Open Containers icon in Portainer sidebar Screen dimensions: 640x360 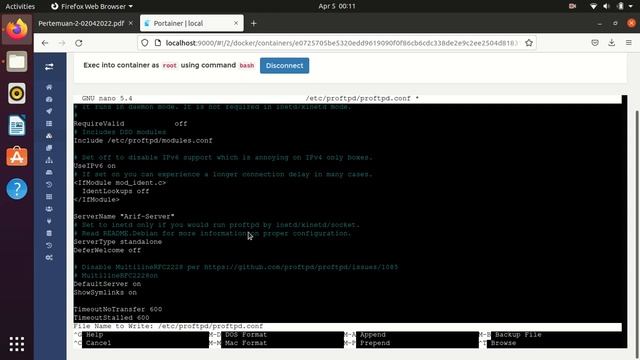click(x=49, y=136)
